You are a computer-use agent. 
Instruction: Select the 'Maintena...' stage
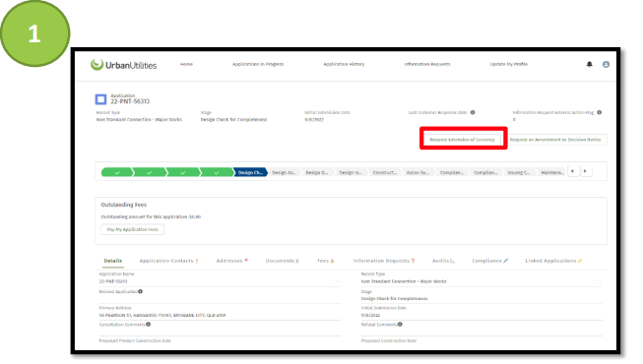pyautogui.click(x=552, y=172)
